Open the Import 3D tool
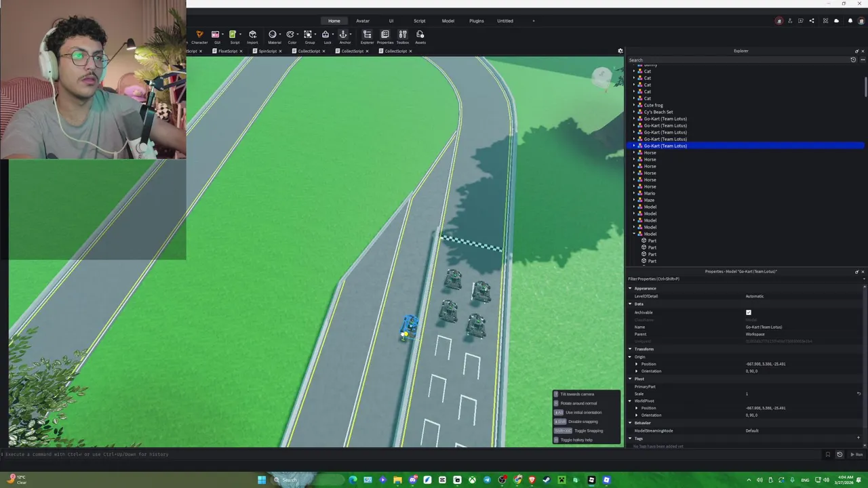The height and width of the screenshot is (488, 868). click(252, 37)
